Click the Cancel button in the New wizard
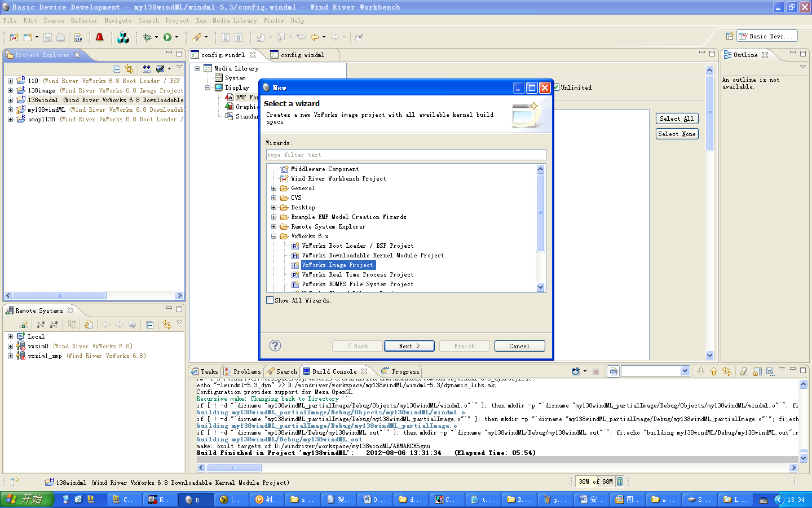 point(519,346)
